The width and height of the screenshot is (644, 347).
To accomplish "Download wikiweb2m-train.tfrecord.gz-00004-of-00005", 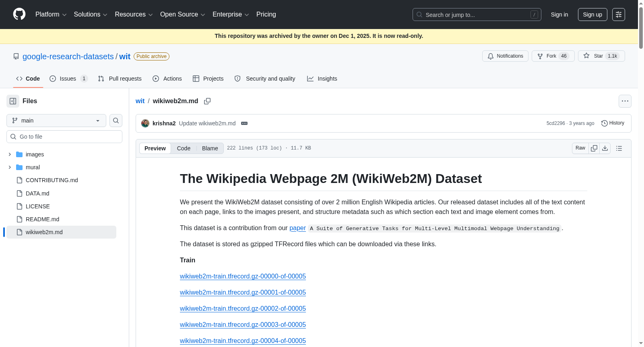I will (243, 341).
